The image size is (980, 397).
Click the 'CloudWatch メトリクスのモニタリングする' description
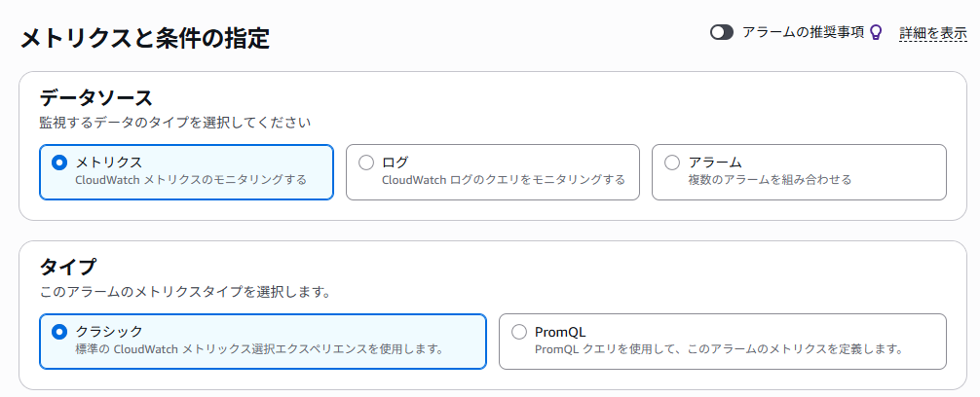click(x=191, y=180)
